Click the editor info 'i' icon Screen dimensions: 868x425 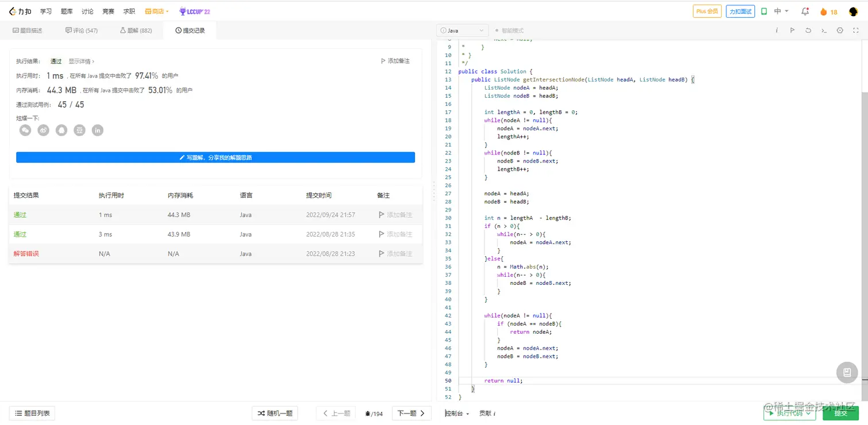click(777, 30)
